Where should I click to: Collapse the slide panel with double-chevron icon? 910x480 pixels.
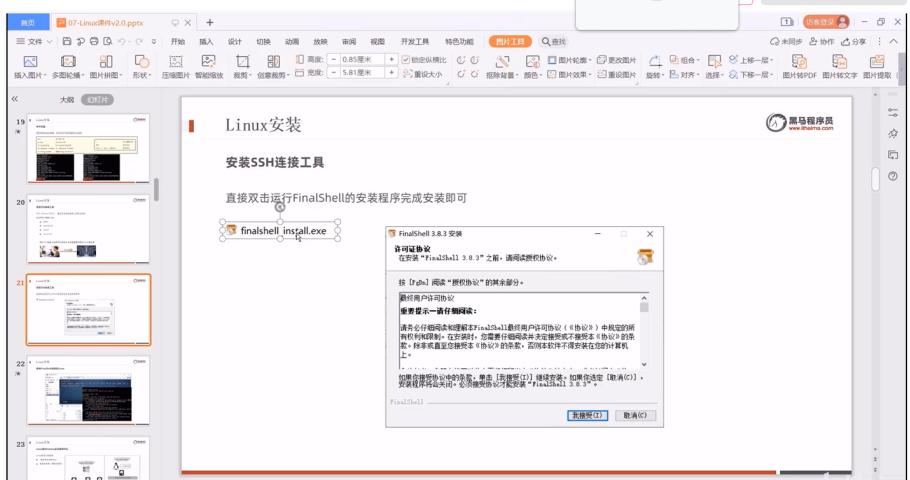tap(15, 99)
